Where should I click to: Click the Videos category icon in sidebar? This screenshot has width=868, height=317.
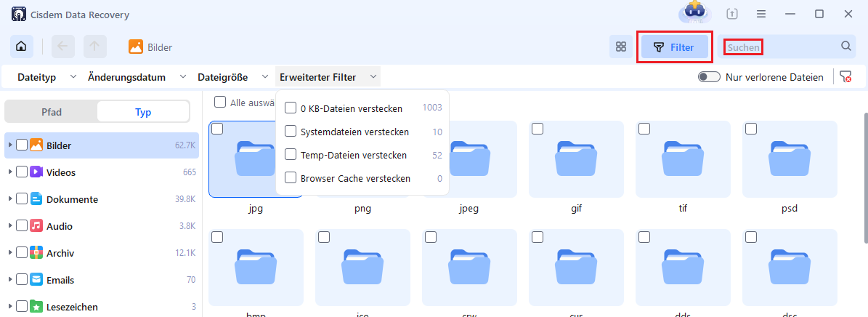click(x=36, y=172)
